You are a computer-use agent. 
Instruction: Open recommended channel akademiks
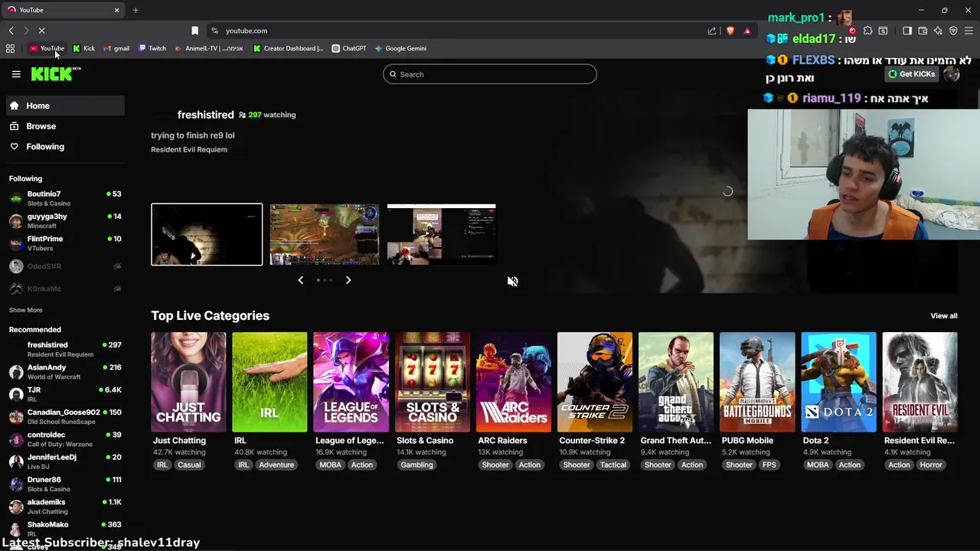pos(65,507)
